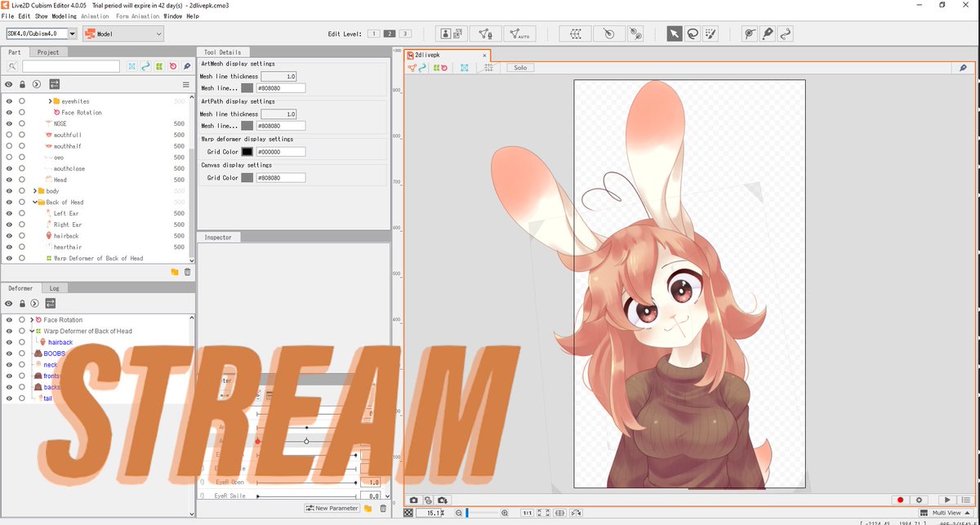Show the owo part
Screen dimensions: 980x525
[x=9, y=157]
